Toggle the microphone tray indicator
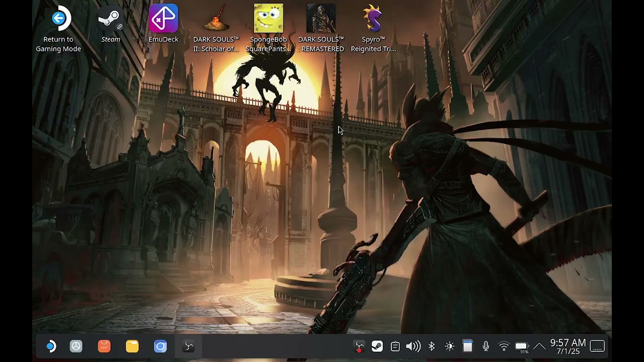Screen dimensions: 644x362 tap(486, 346)
